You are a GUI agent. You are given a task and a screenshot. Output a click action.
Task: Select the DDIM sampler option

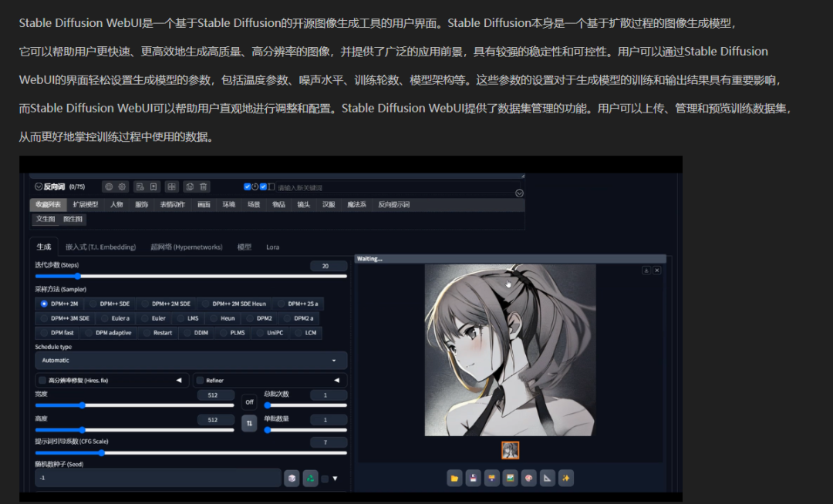[x=195, y=333]
